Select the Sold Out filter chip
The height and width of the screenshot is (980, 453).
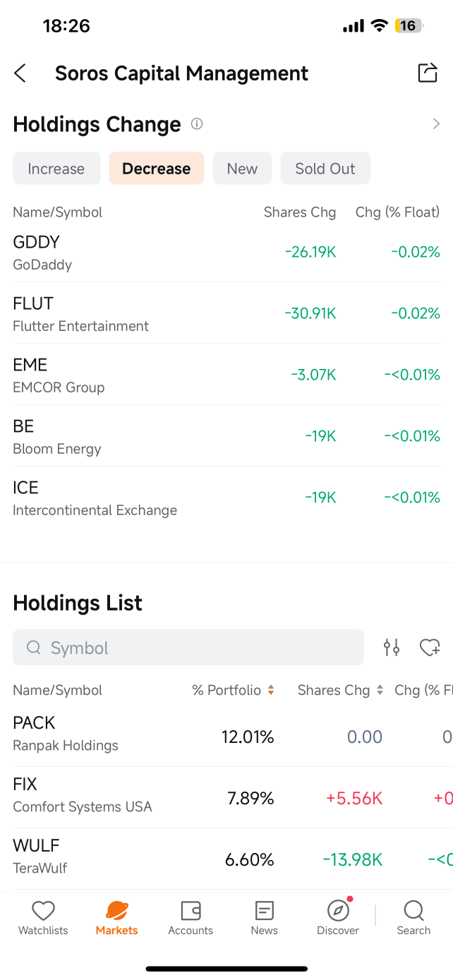coord(325,169)
